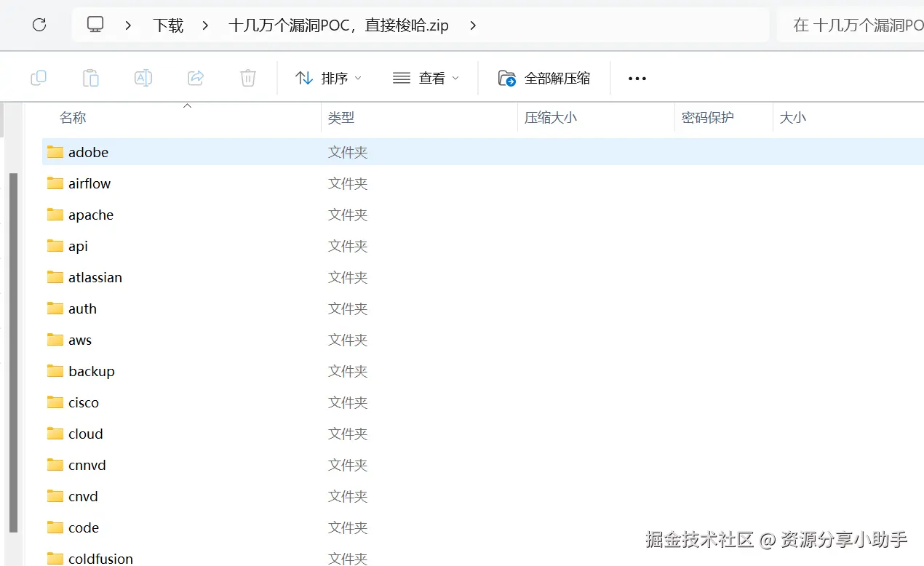Click the airflow folder name

tap(89, 183)
